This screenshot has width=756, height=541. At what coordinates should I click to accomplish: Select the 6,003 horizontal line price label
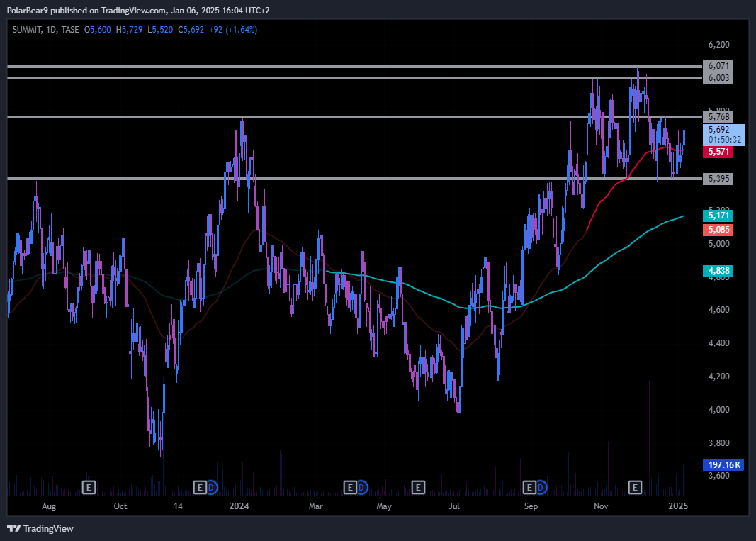click(718, 78)
